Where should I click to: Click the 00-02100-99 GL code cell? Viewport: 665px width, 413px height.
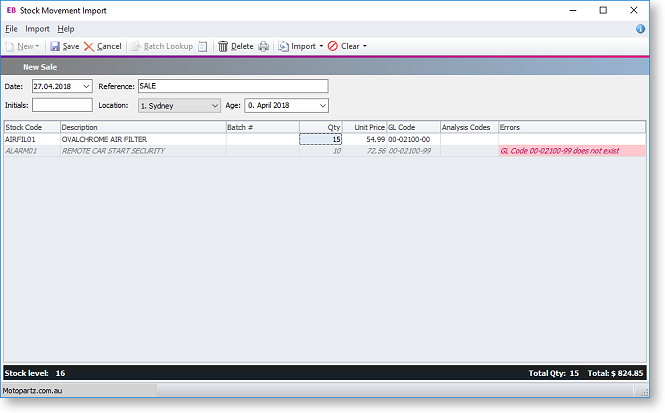pyautogui.click(x=413, y=151)
